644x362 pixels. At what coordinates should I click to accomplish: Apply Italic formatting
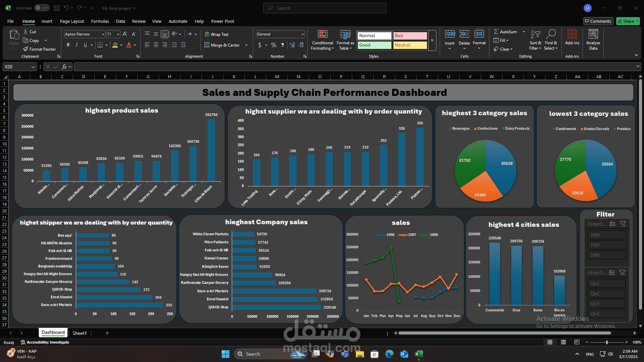point(77,45)
